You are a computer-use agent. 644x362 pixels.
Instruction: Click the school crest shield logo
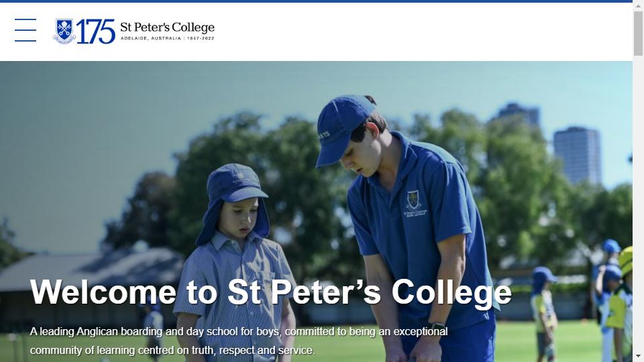point(64,32)
